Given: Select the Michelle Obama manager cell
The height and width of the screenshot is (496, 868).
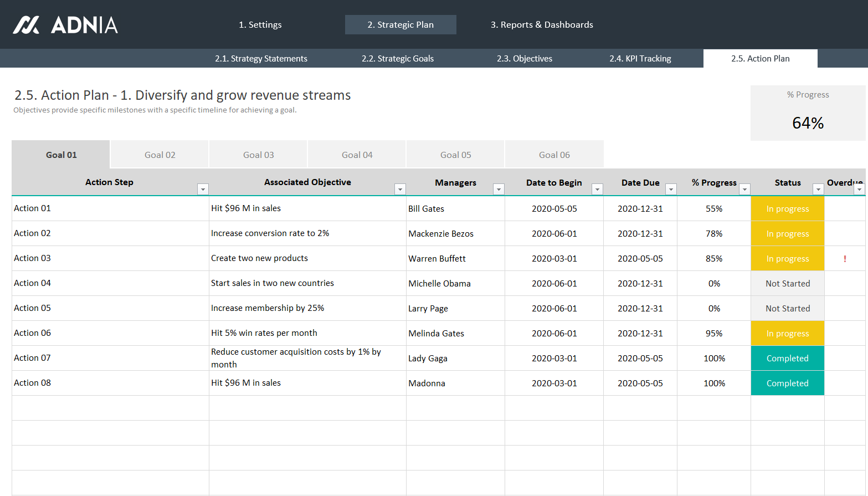Looking at the screenshot, I should click(439, 284).
